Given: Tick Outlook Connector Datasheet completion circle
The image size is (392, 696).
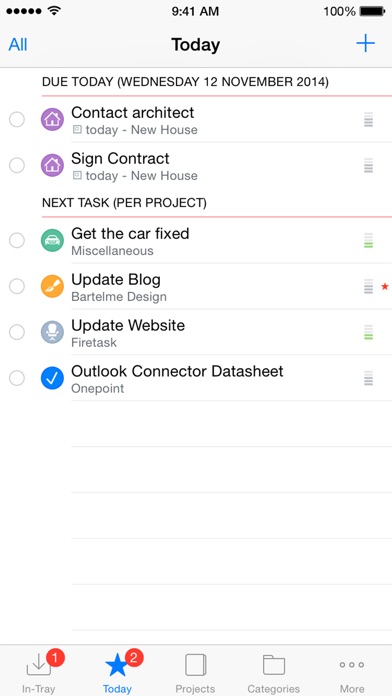Looking at the screenshot, I should click(x=17, y=379).
